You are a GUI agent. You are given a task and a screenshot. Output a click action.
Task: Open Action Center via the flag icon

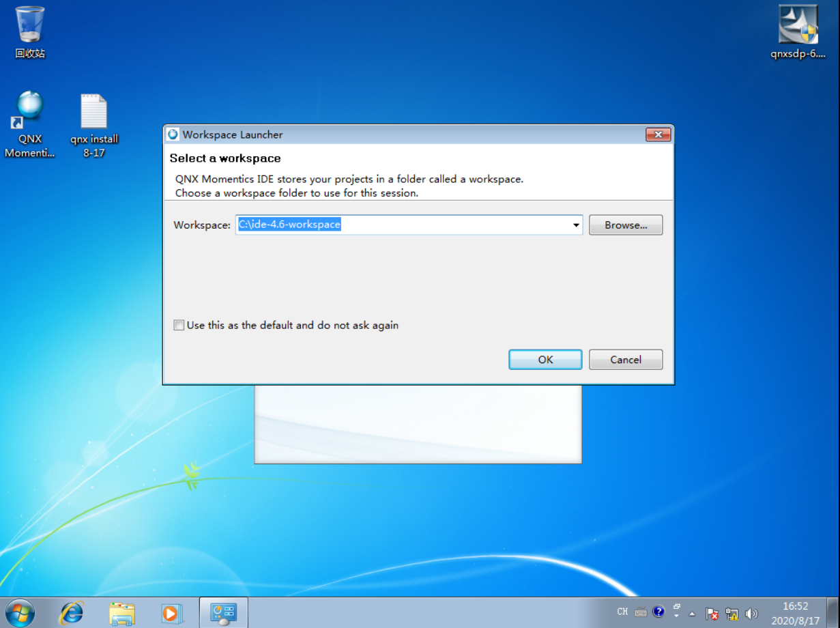[x=712, y=613]
